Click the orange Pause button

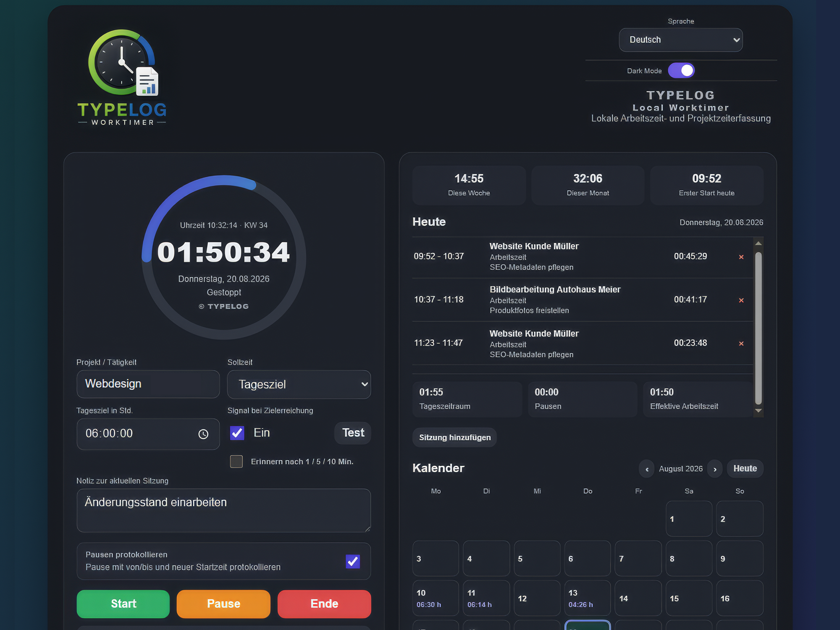223,604
